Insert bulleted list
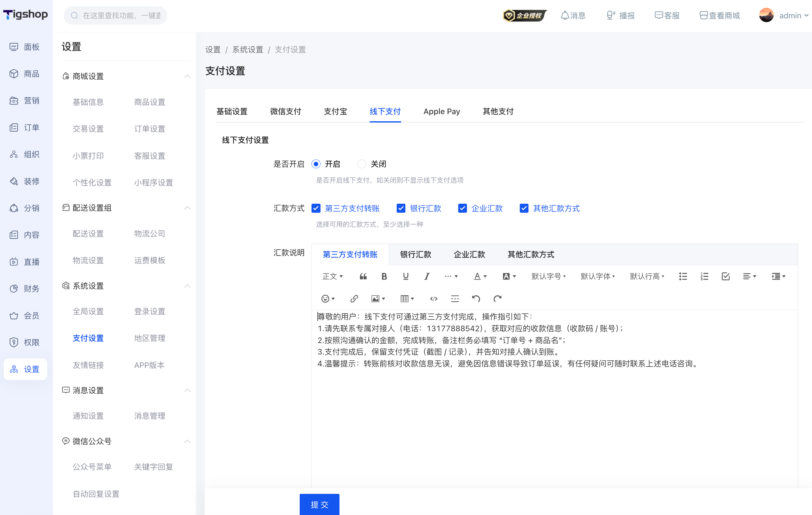812x515 pixels. click(683, 276)
